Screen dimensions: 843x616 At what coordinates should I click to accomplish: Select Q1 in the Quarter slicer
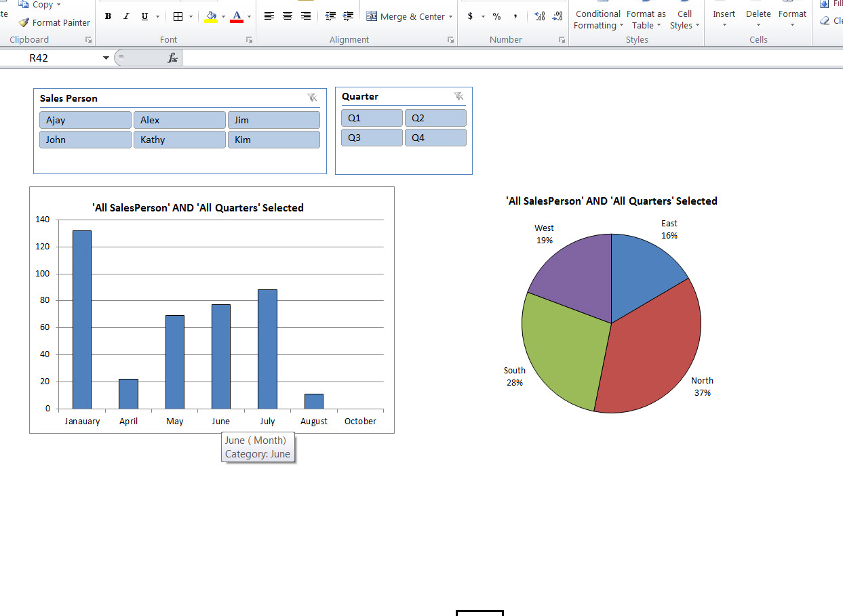pos(372,117)
